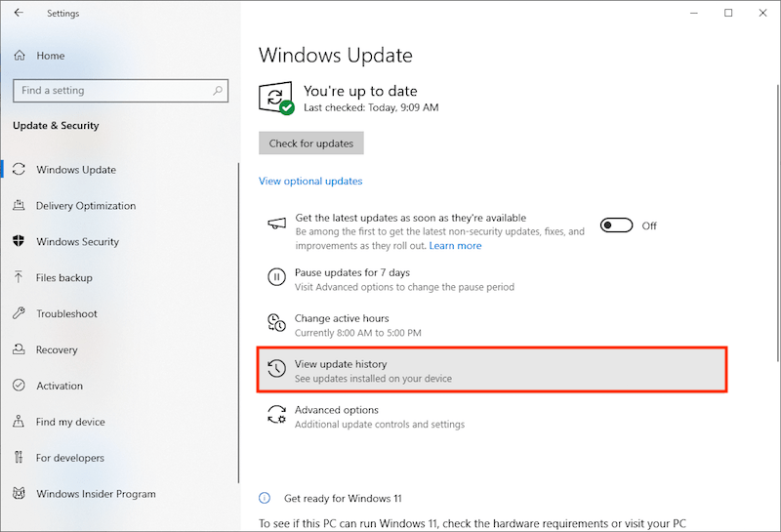The height and width of the screenshot is (532, 781).
Task: Click the active hours clock icon
Action: pyautogui.click(x=277, y=322)
